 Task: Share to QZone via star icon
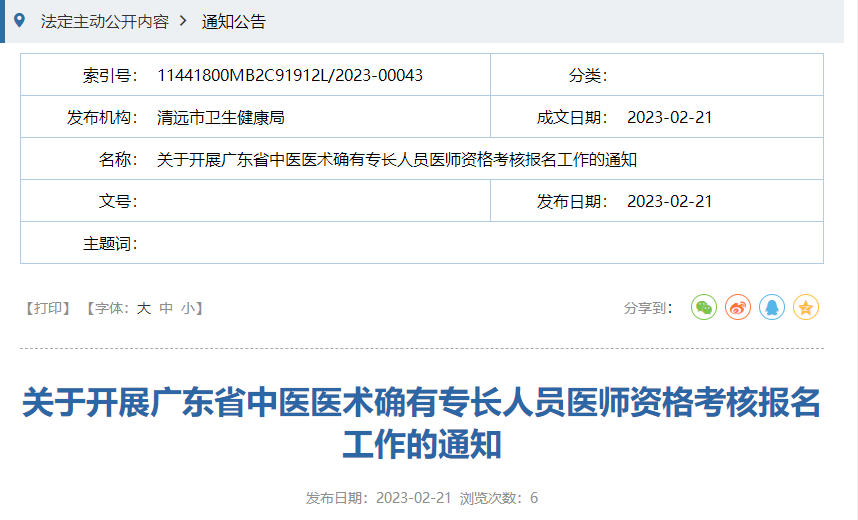pos(806,308)
